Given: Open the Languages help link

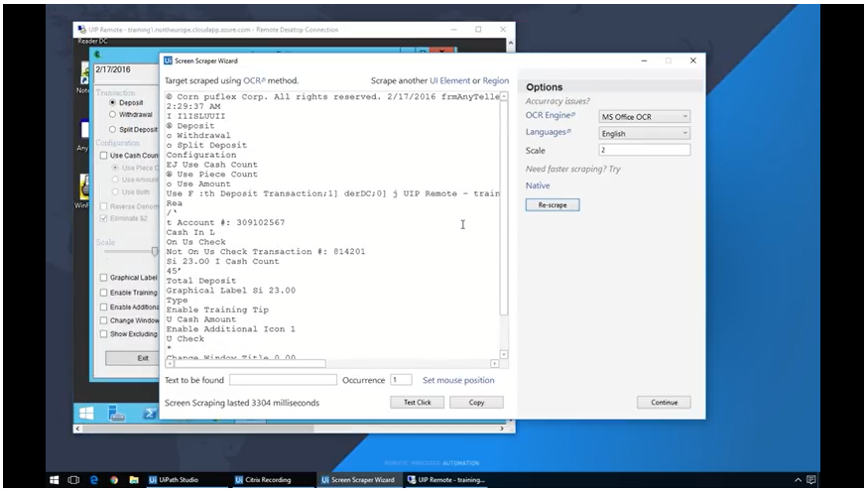Looking at the screenshot, I should [548, 132].
